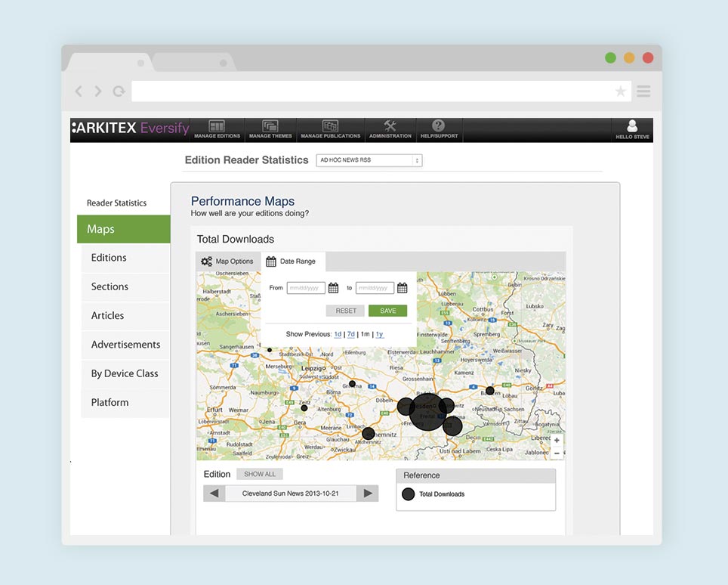Click the download marker near Zeitz
The image size is (728, 585).
coord(304,408)
